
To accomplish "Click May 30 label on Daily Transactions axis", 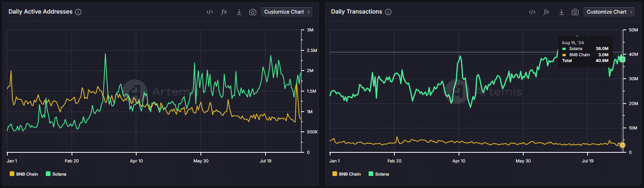I will [523, 161].
